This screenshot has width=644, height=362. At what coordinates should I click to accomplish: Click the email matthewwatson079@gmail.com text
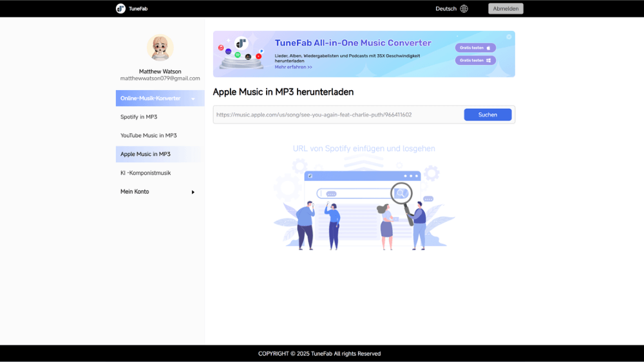point(160,78)
